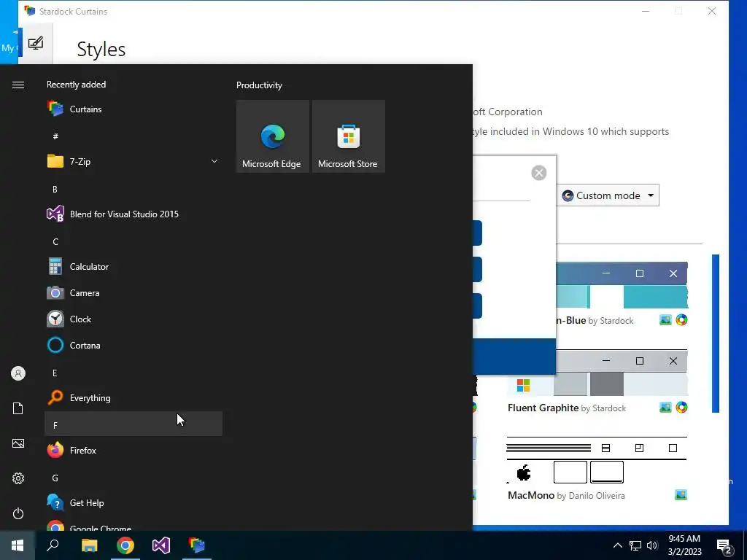
Task: Open Settings gear in Start menu
Action: (x=18, y=478)
